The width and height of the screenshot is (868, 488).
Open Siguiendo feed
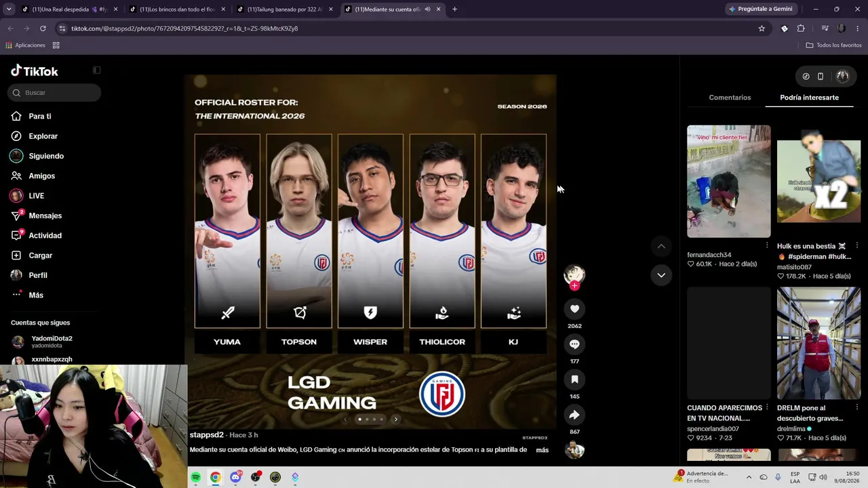tap(46, 156)
